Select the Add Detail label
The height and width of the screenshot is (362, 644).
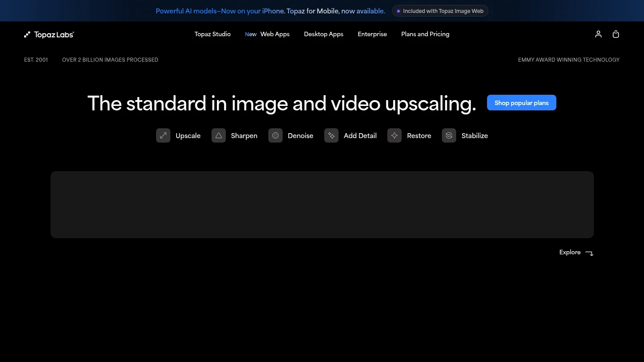(x=360, y=135)
